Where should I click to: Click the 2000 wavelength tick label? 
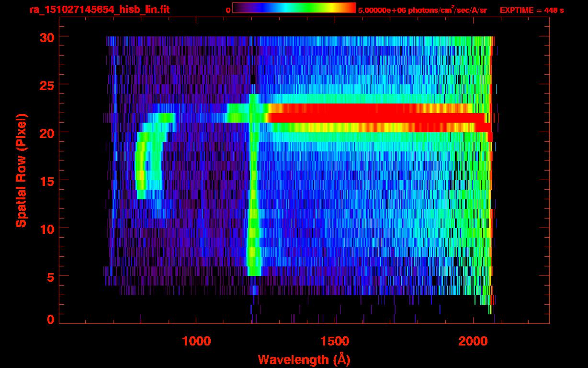473,341
